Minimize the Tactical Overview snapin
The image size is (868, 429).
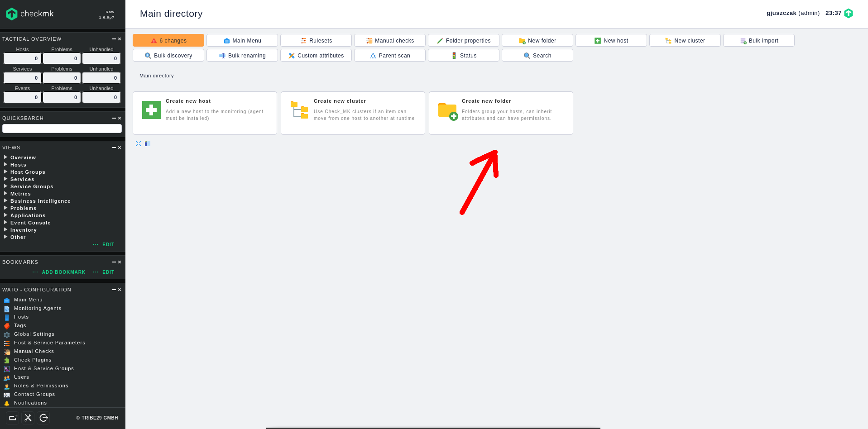pos(114,39)
